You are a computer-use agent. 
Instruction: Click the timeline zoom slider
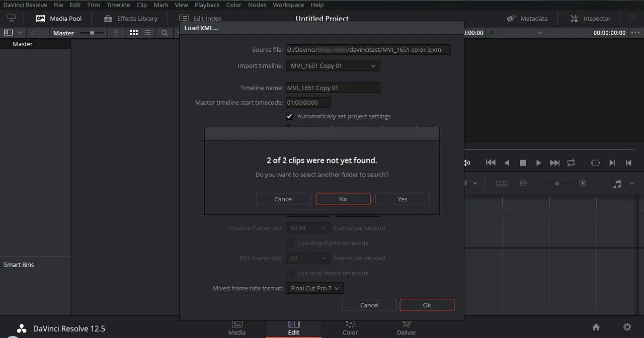(556, 184)
